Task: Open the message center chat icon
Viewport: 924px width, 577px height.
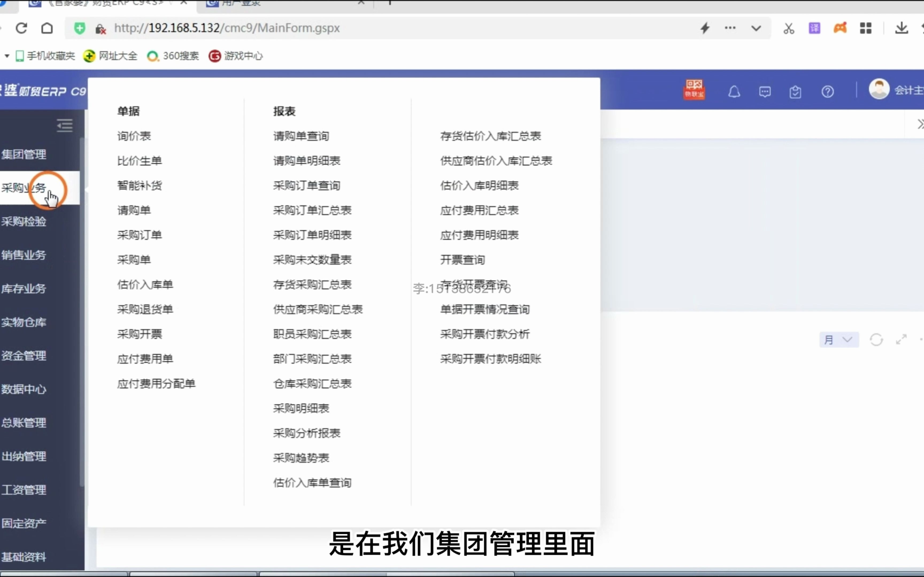Action: tap(765, 91)
